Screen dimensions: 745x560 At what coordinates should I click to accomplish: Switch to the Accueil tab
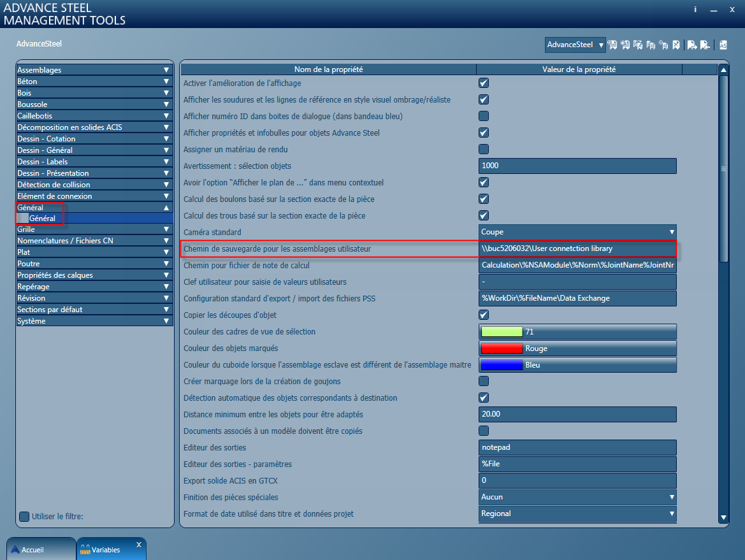pyautogui.click(x=41, y=550)
